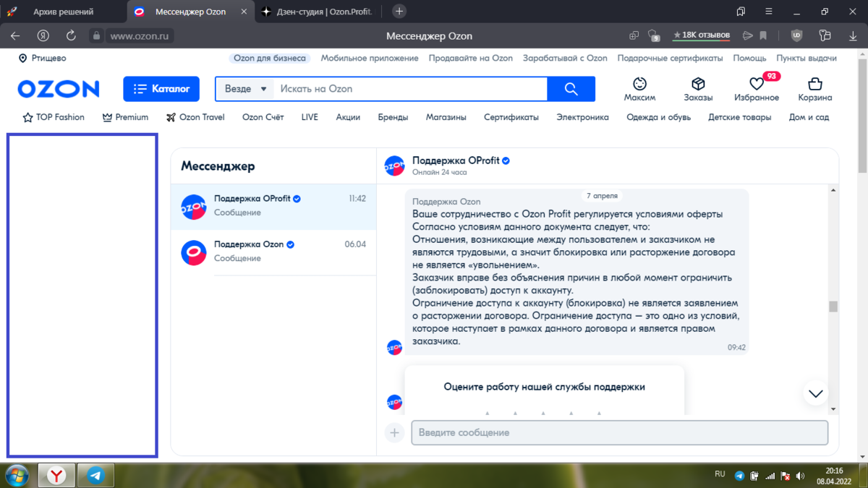The image size is (868, 488).
Task: Click the chat scrollbar down arrow
Action: (x=833, y=409)
